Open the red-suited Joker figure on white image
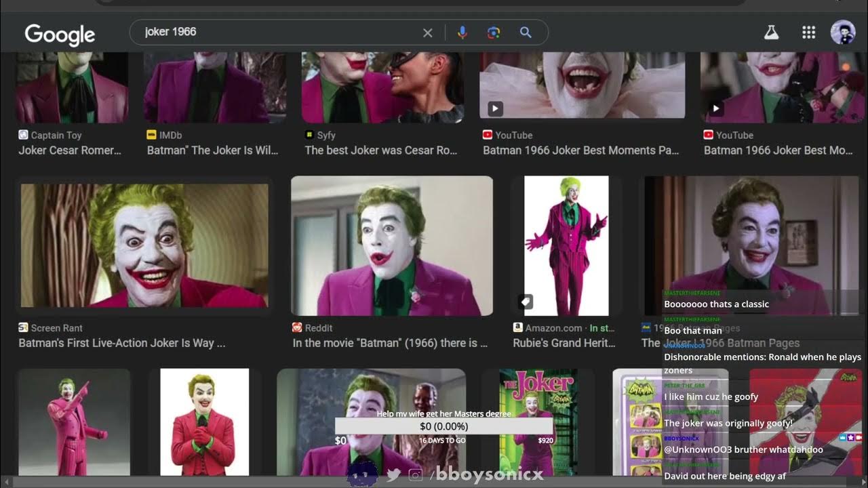Viewport: 868px width, 488px height. click(204, 422)
